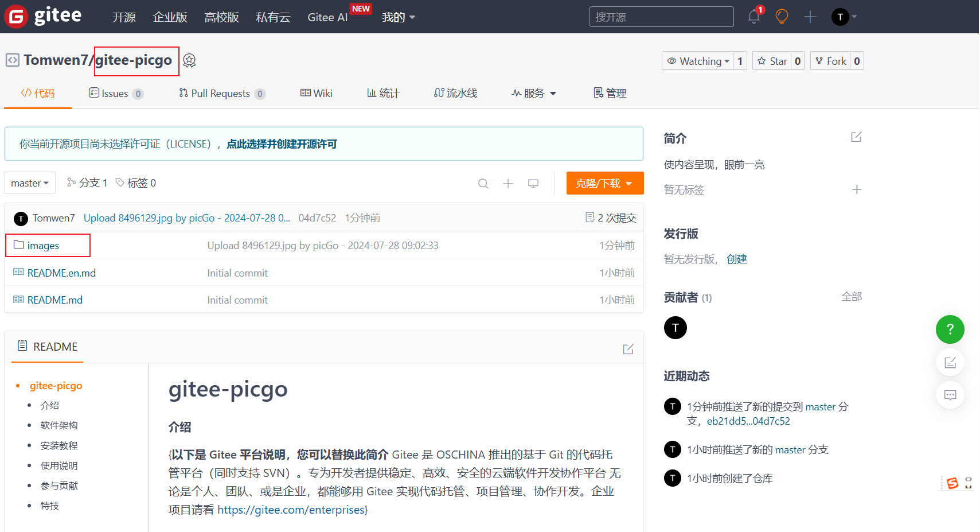Open the 我的 dropdown menu
980x532 pixels.
[x=399, y=17]
